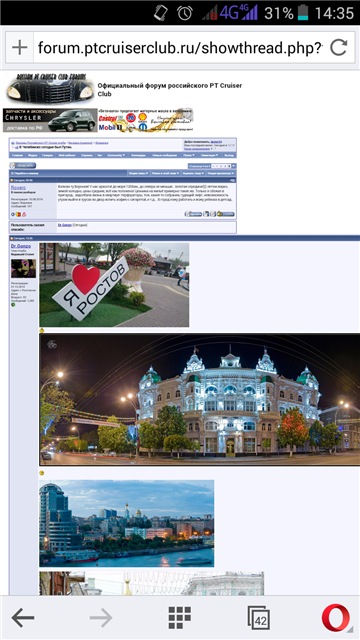This screenshot has height=640, width=360.
Task: Open Dr.Gonzo user profile link
Action: [x=21, y=246]
